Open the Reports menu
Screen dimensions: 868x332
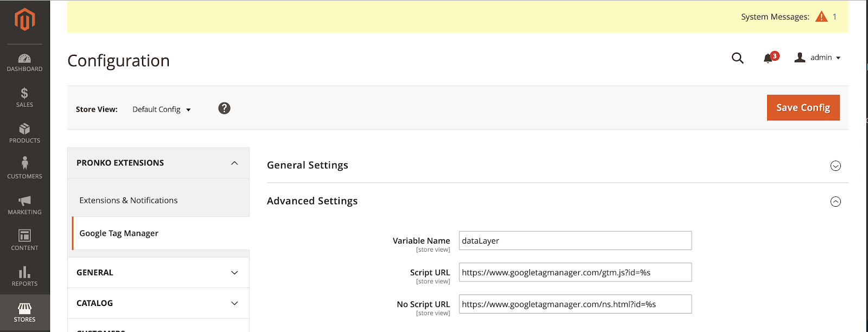tap(24, 277)
